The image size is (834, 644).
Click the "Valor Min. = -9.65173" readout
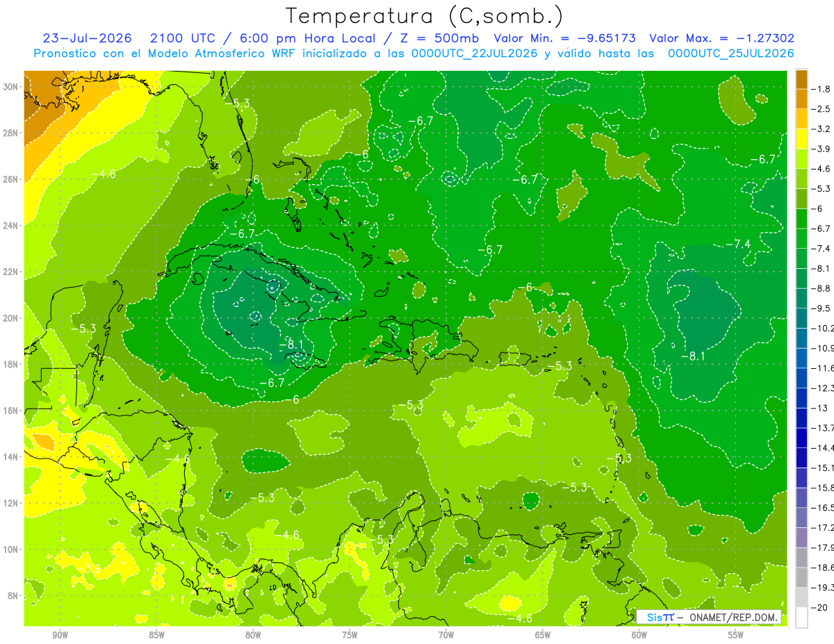pyautogui.click(x=564, y=38)
